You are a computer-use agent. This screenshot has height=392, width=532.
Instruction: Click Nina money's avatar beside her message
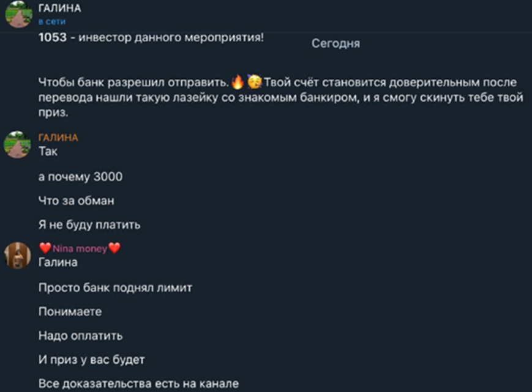(x=16, y=254)
